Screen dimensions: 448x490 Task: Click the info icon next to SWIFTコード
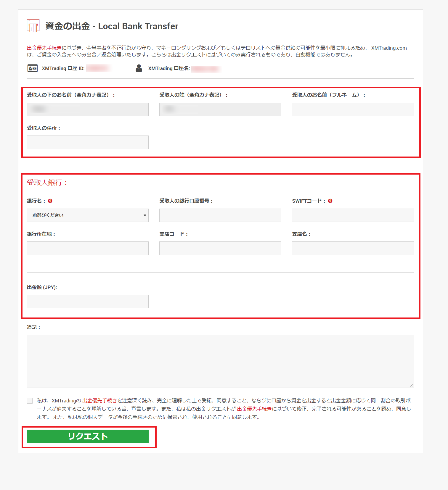(330, 201)
